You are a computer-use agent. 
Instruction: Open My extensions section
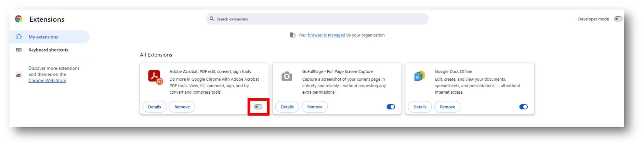point(50,37)
